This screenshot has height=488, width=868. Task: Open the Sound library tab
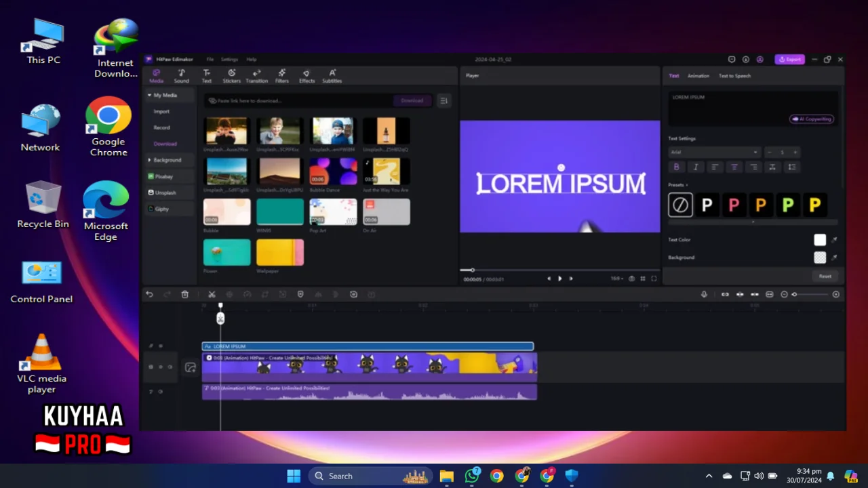(181, 76)
